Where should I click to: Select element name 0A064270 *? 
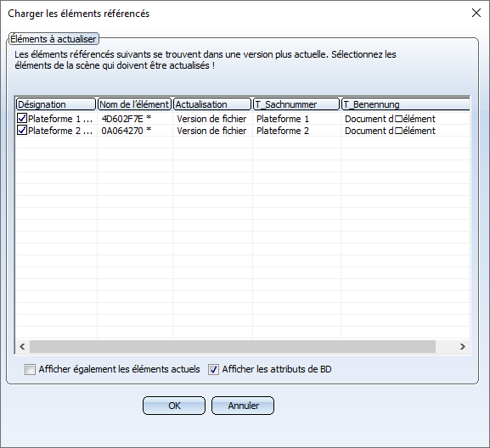click(x=127, y=131)
